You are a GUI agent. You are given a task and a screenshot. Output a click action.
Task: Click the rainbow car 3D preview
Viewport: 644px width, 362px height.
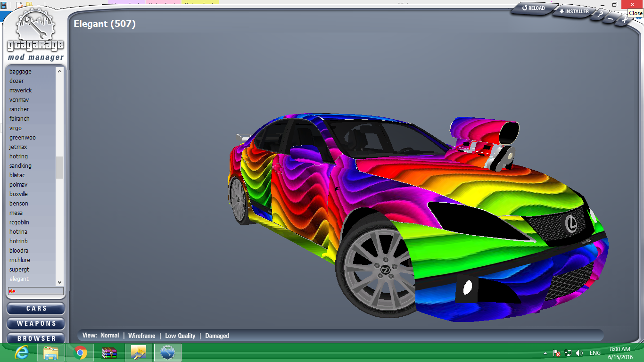pyautogui.click(x=417, y=217)
